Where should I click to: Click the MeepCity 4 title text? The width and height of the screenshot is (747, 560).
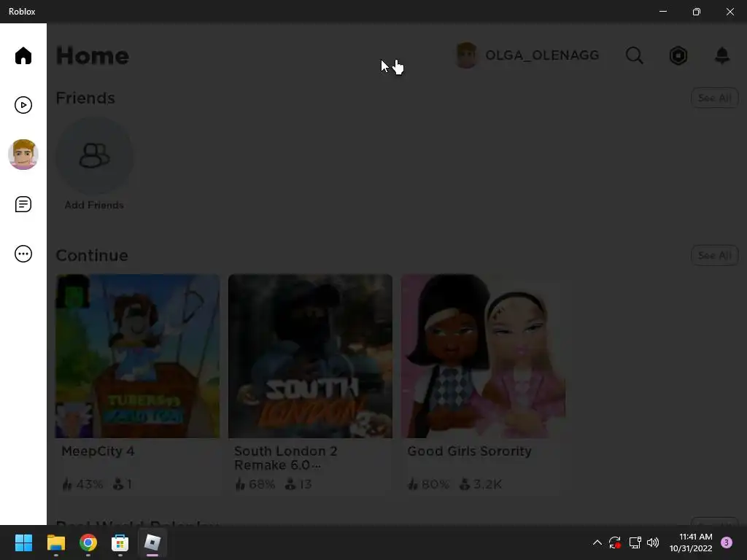click(x=98, y=451)
